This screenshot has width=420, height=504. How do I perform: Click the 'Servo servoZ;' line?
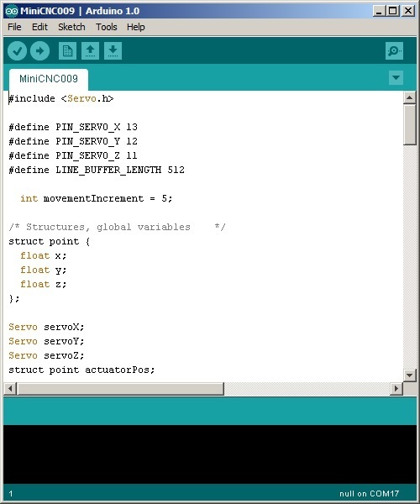tap(46, 355)
